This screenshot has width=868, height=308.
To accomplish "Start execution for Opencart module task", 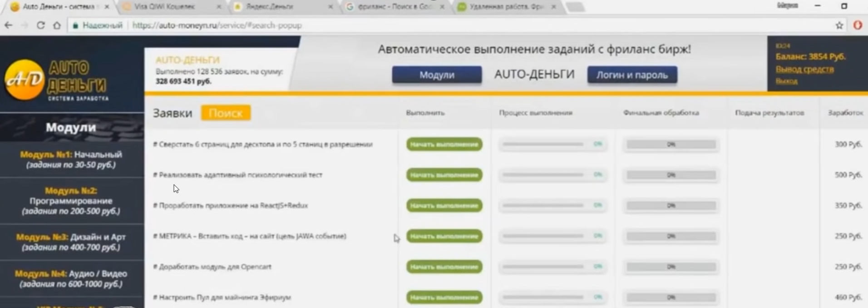I will tap(444, 267).
